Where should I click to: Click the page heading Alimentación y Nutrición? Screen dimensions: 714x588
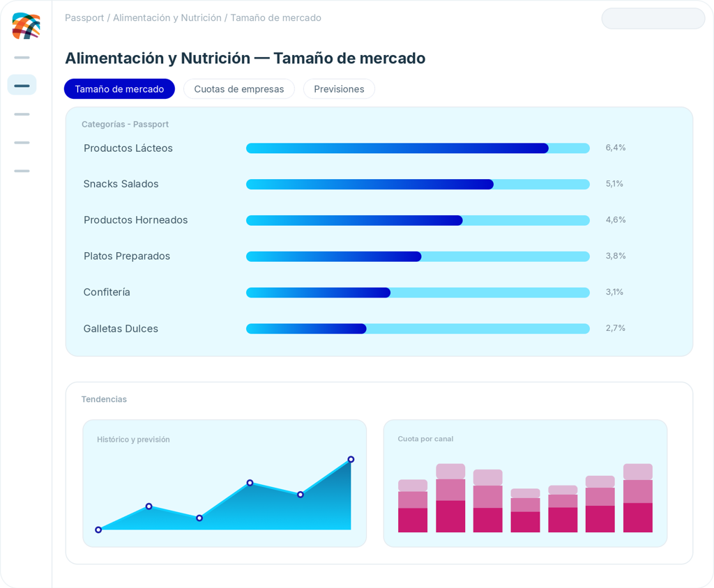[x=245, y=59]
